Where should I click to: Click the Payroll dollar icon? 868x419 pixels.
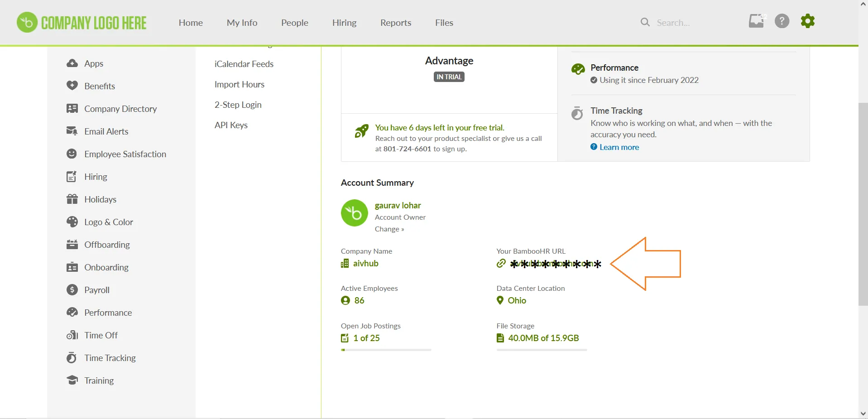[x=72, y=290]
